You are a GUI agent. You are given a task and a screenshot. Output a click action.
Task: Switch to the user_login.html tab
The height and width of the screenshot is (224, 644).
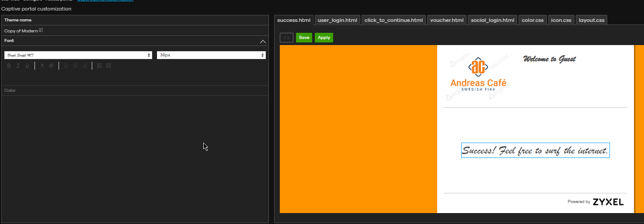337,20
